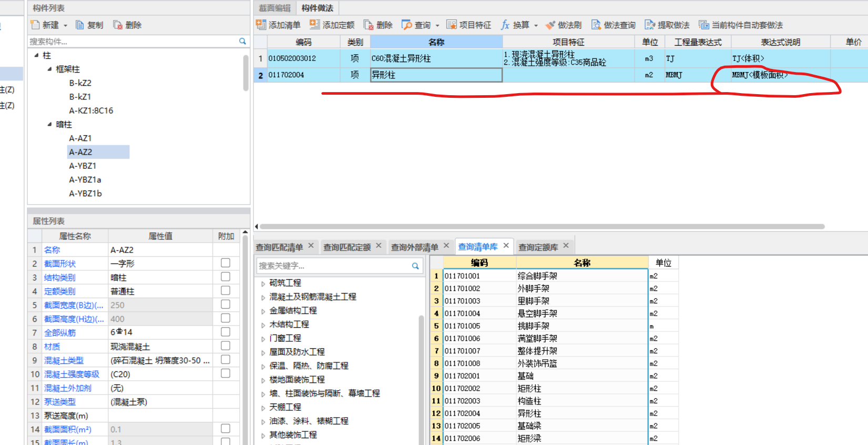
Task: Click the 泵送类型 property link
Action: [60, 401]
